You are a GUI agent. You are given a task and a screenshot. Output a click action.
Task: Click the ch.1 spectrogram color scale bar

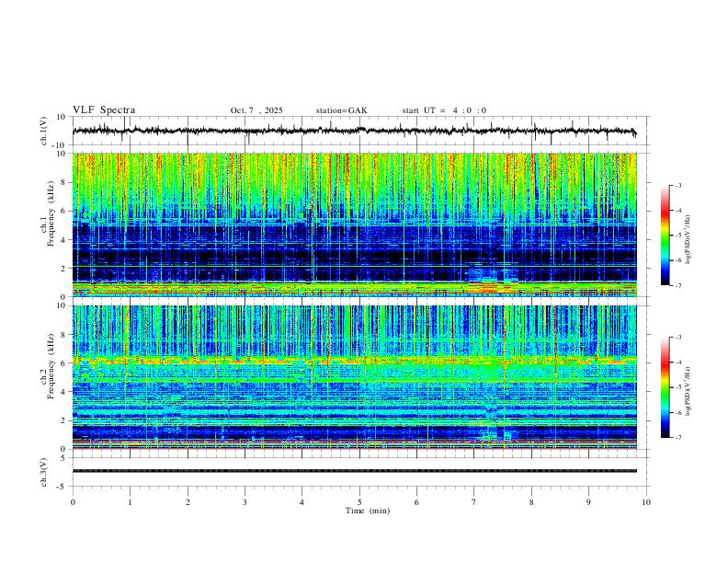(x=665, y=236)
